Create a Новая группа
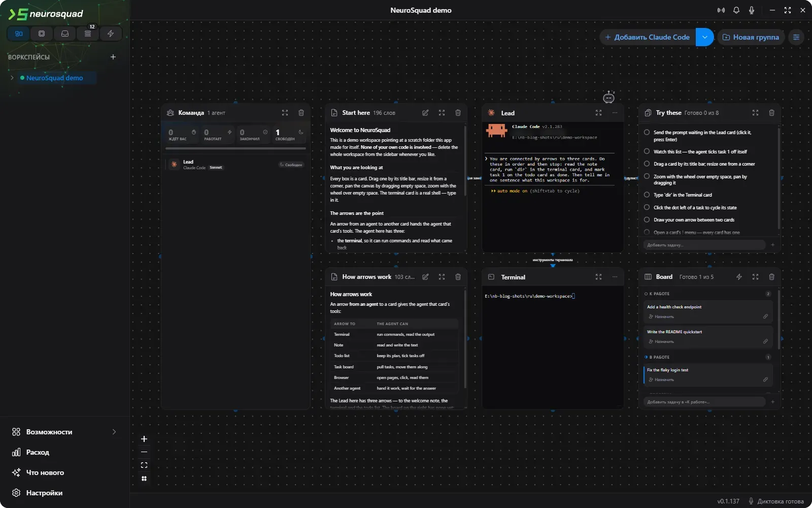 point(751,37)
